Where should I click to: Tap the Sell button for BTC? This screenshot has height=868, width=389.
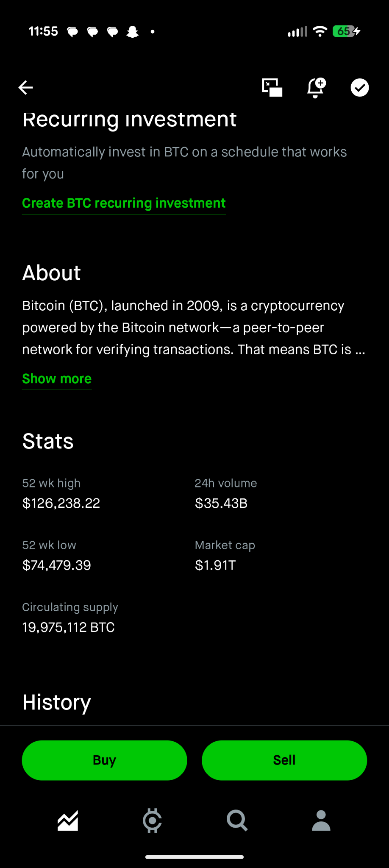pos(284,760)
